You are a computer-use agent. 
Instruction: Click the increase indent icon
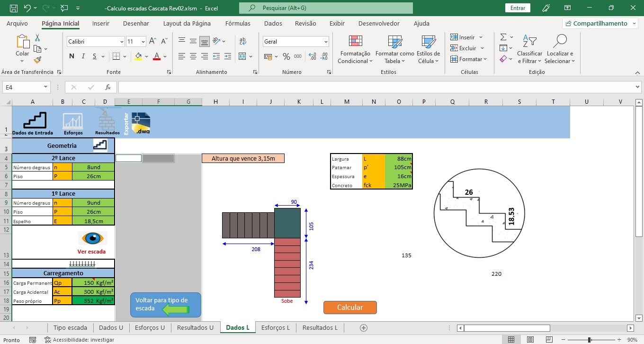point(228,56)
